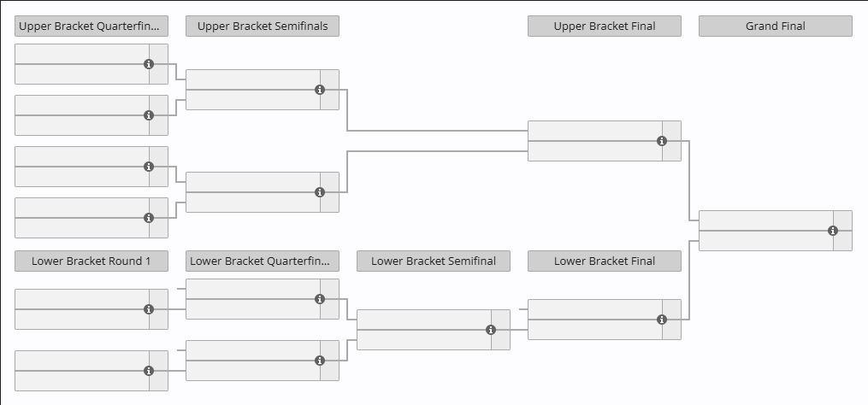Screen dimensions: 868x405
Task: Select the Upper Bracket Quarterfinals header
Action: (x=92, y=26)
